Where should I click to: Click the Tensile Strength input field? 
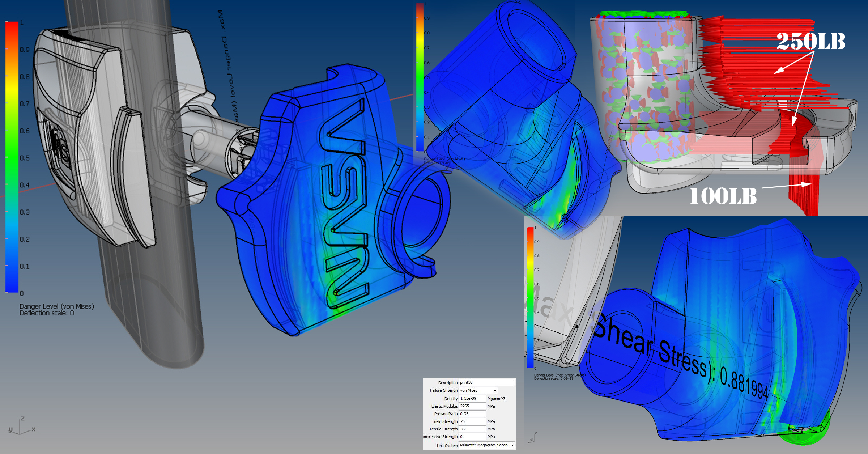pyautogui.click(x=472, y=429)
